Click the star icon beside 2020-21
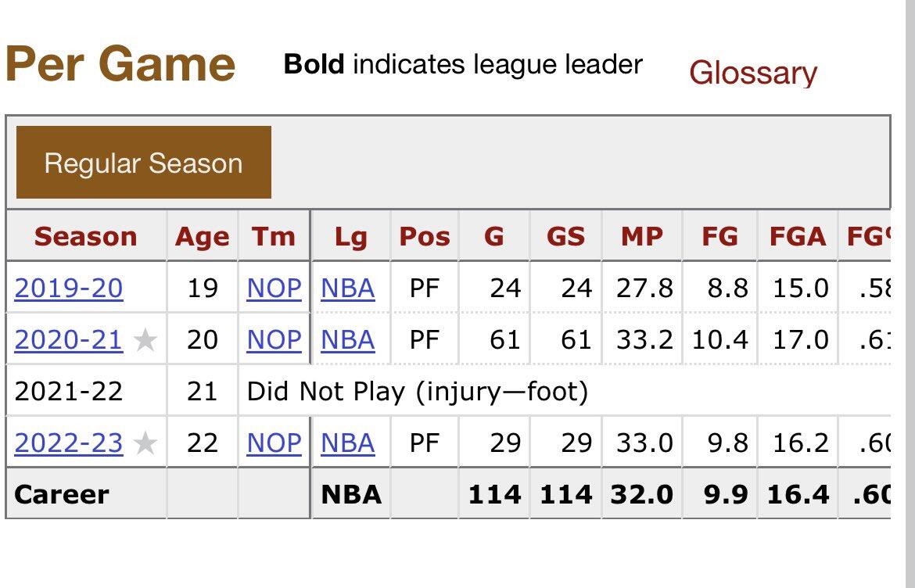This screenshot has height=588, width=915. (x=145, y=340)
